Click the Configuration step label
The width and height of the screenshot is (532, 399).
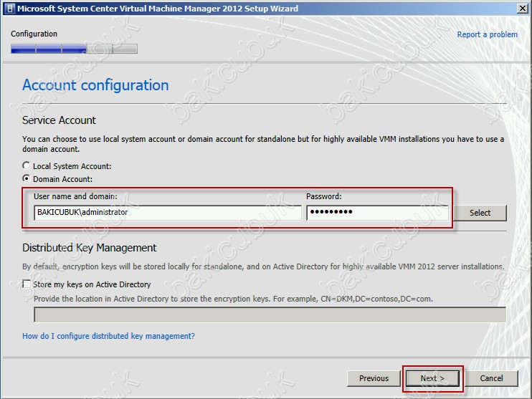pos(34,34)
